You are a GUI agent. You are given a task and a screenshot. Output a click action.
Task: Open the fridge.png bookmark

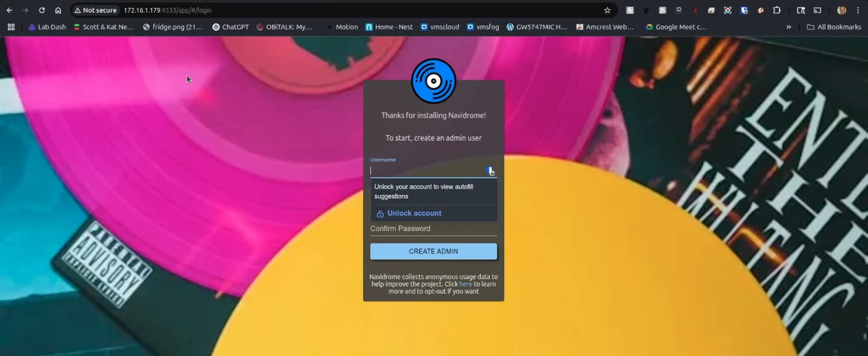[x=173, y=27]
